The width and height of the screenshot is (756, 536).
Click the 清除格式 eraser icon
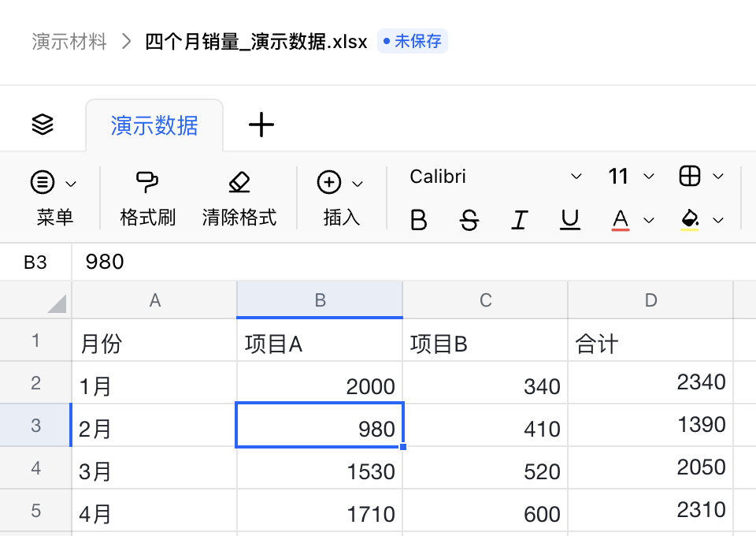[x=239, y=182]
